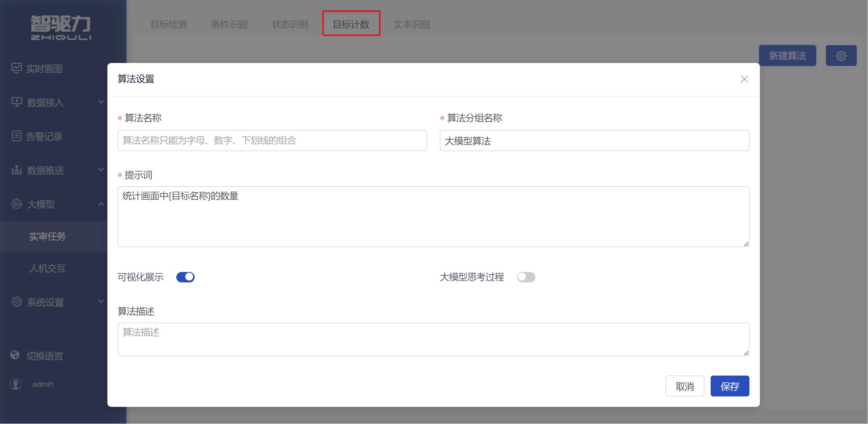Click the 数据接入 screen icon in sidebar

tap(16, 102)
